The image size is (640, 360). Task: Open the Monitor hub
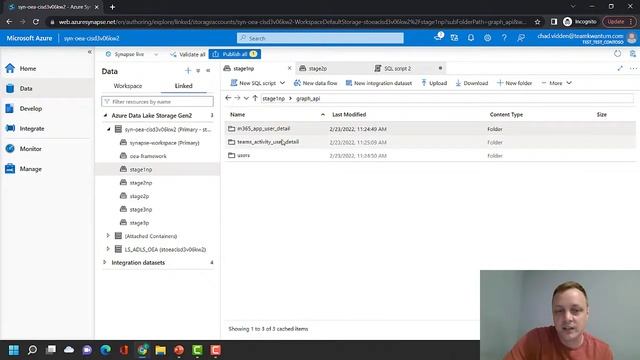(x=31, y=149)
